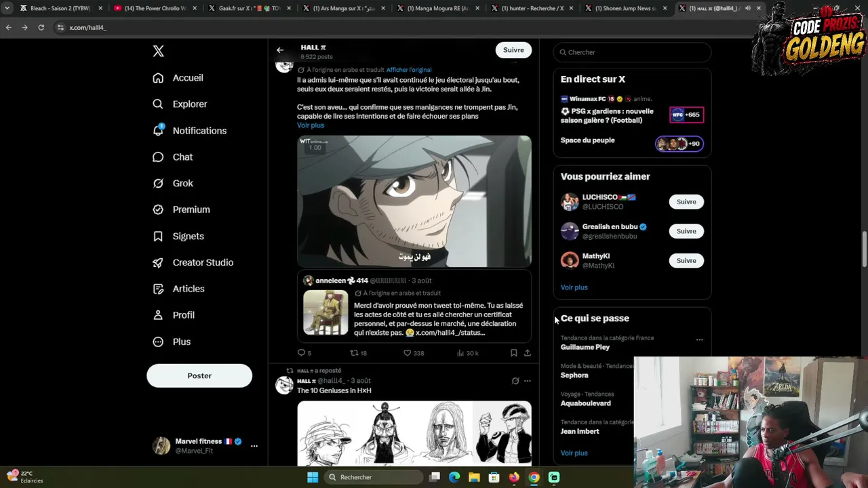Image resolution: width=868 pixels, height=488 pixels.
Task: Open Guillaume Pley trend
Action: tap(585, 347)
